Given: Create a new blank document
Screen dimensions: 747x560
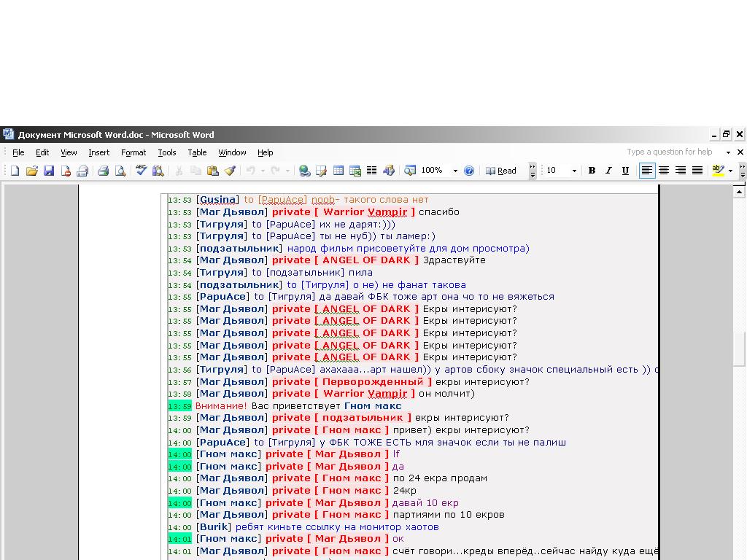Looking at the screenshot, I should coord(15,171).
